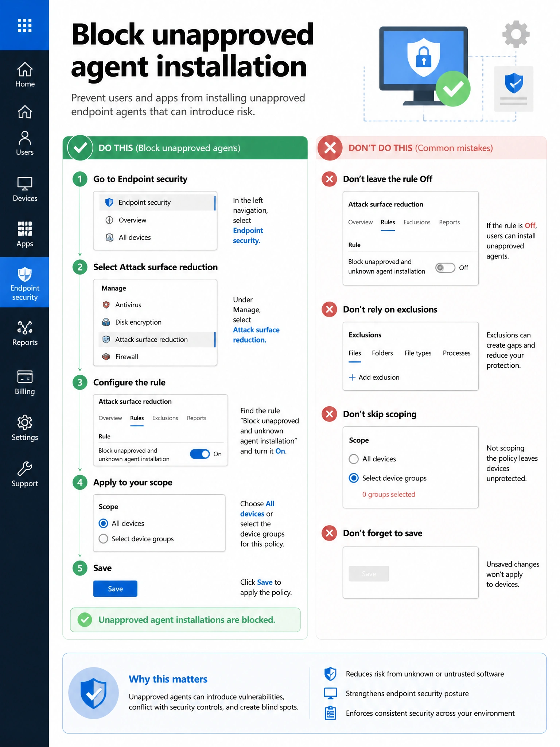
Task: Click the 'Unapproved agent installations are blocked' banner
Action: tap(185, 620)
